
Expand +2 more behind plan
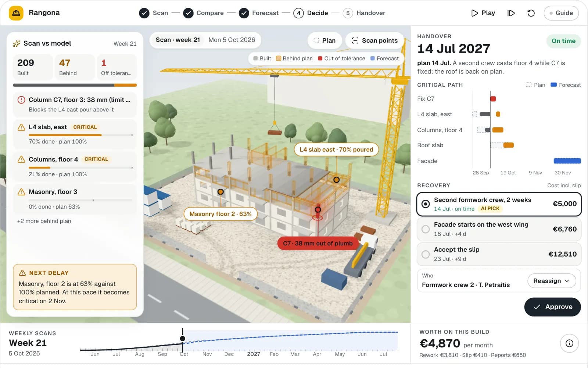[44, 221]
